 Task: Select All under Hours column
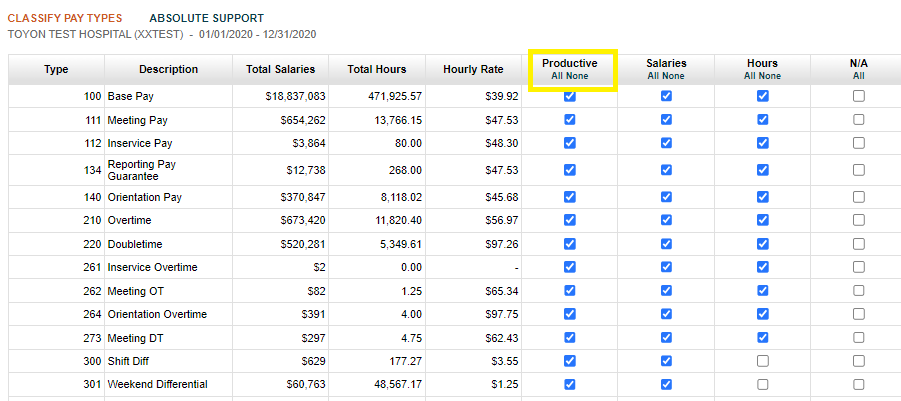pyautogui.click(x=750, y=76)
